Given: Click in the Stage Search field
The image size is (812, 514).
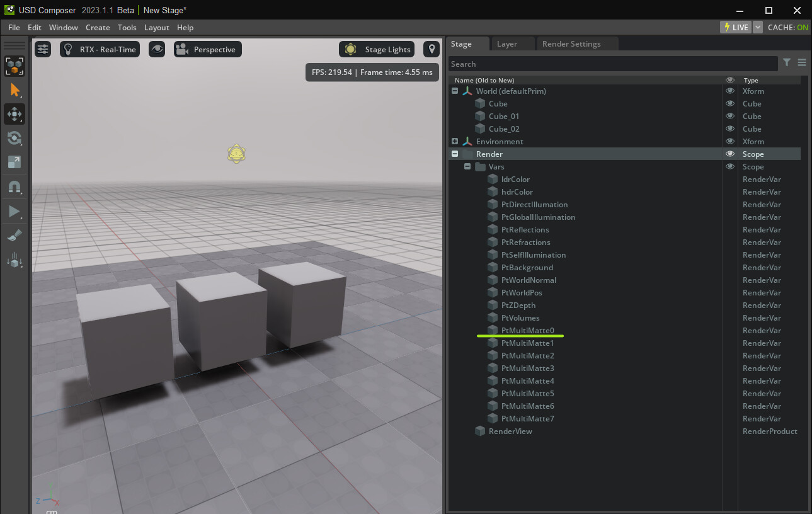Looking at the screenshot, I should (613, 64).
